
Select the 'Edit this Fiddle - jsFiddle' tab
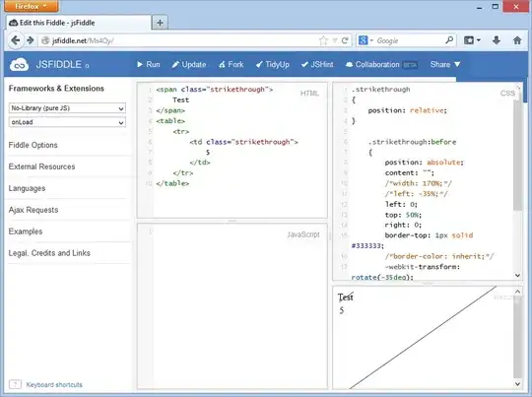[79, 23]
